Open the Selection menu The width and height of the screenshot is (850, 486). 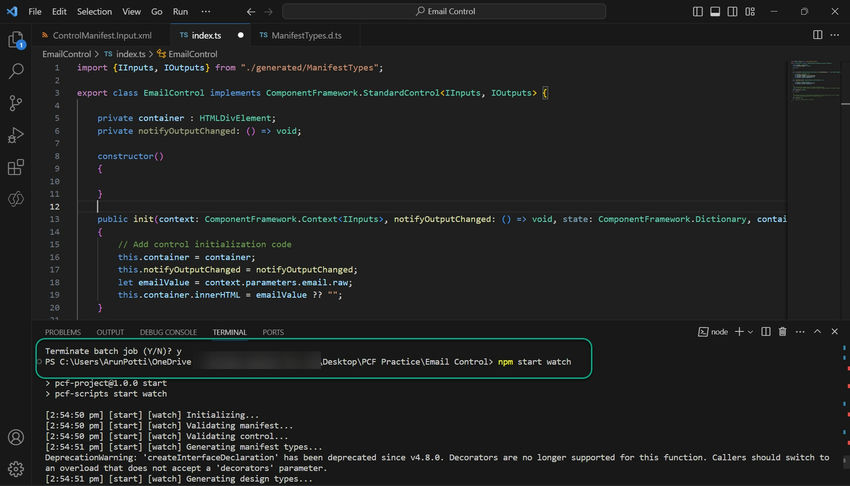(x=94, y=11)
